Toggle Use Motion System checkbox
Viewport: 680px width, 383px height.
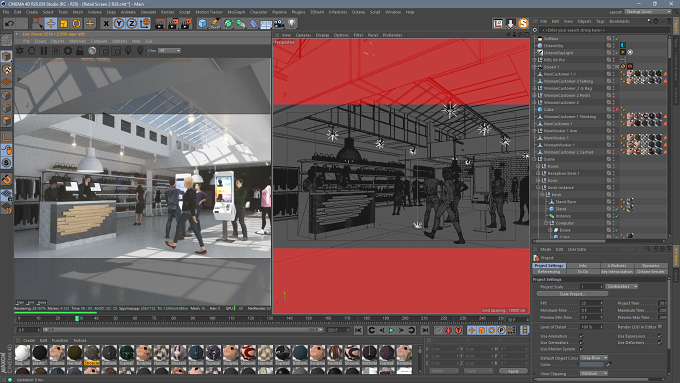pyautogui.click(x=582, y=349)
